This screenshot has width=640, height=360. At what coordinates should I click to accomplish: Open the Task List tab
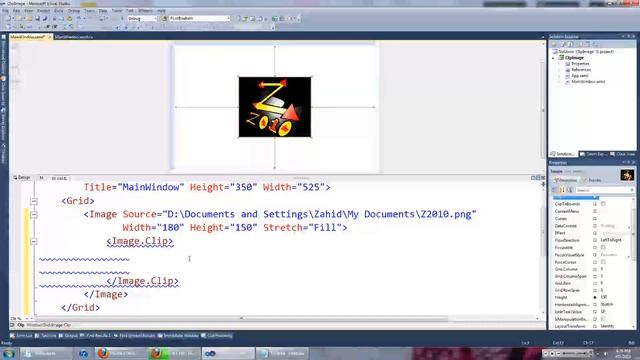(x=45, y=336)
